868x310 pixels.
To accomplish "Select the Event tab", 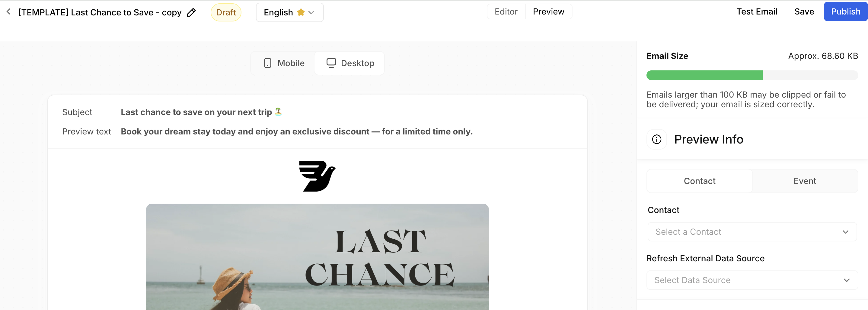I will coord(805,181).
